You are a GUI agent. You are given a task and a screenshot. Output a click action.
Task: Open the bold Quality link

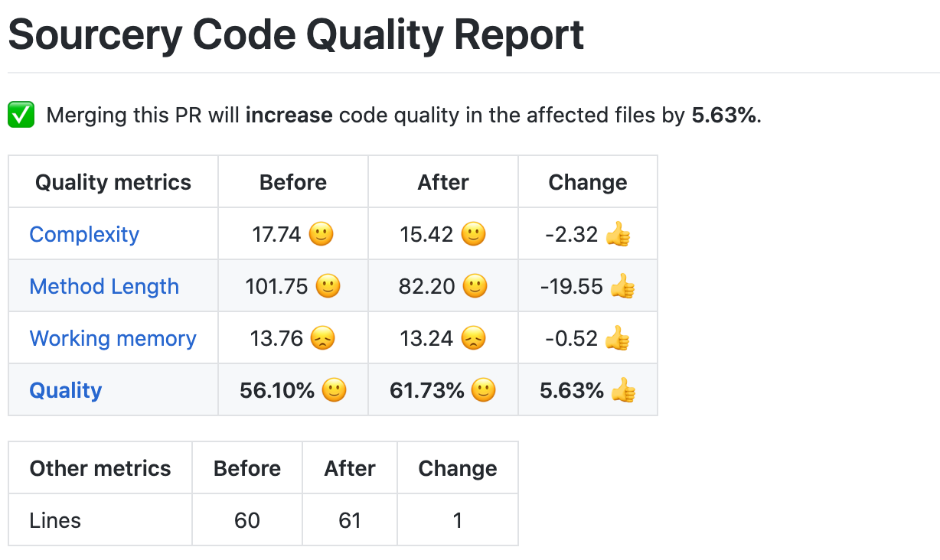tap(66, 390)
